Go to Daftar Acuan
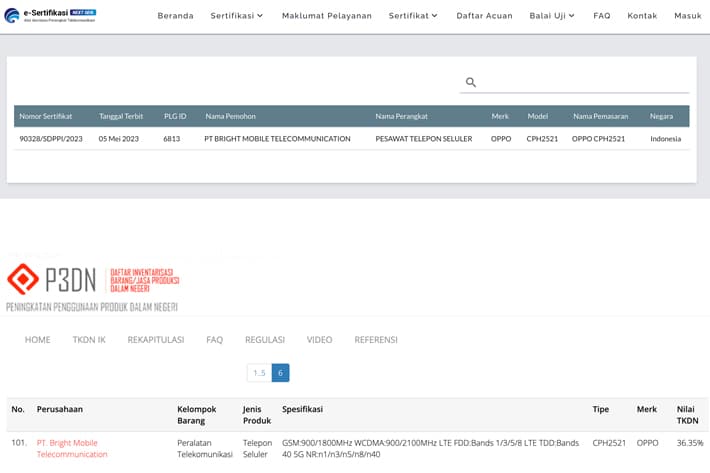This screenshot has height=473, width=710. click(485, 16)
